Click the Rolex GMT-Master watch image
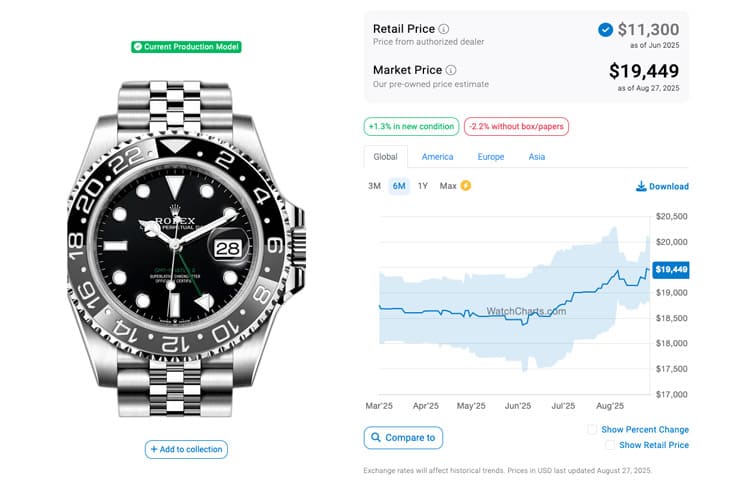 tap(186, 249)
